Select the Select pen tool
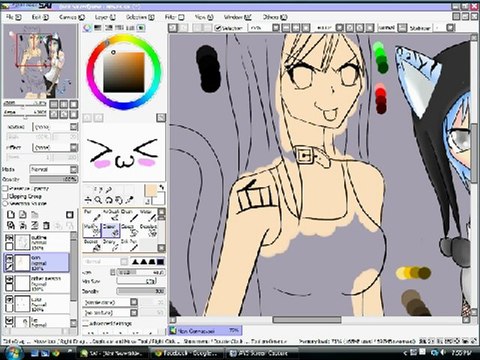This screenshot has height=360, width=480. [129, 230]
